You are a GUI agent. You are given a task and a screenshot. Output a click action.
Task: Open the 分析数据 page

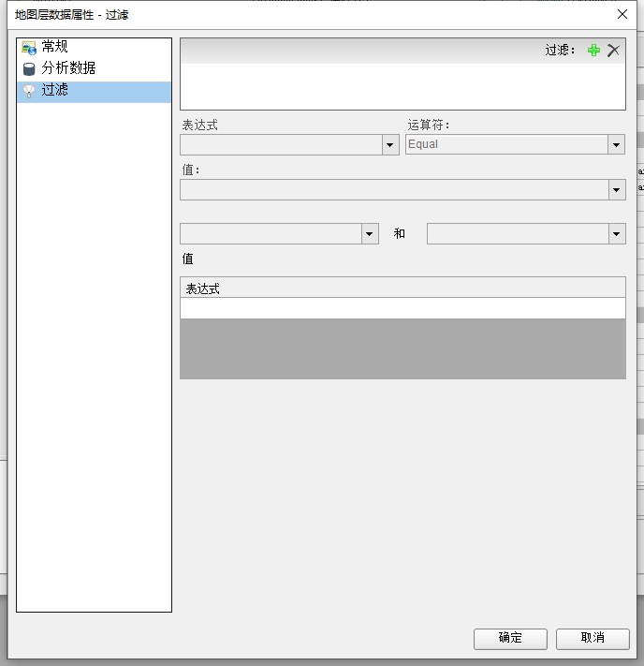(95, 69)
